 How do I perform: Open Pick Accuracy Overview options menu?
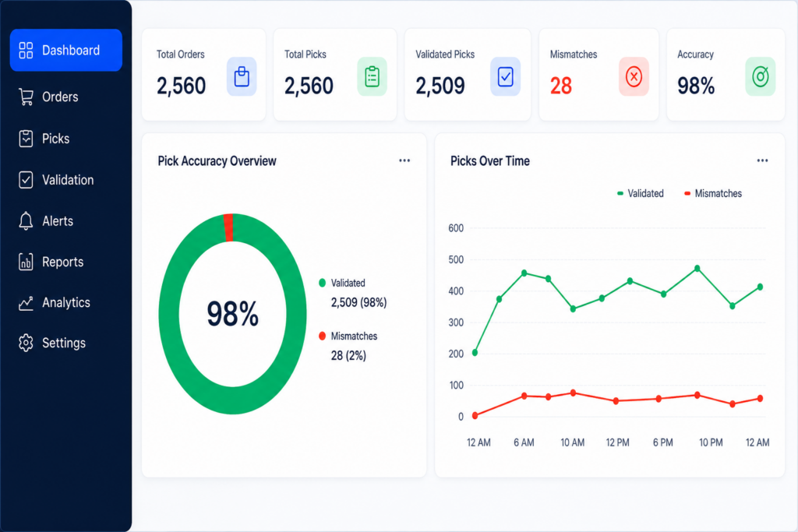pos(404,160)
